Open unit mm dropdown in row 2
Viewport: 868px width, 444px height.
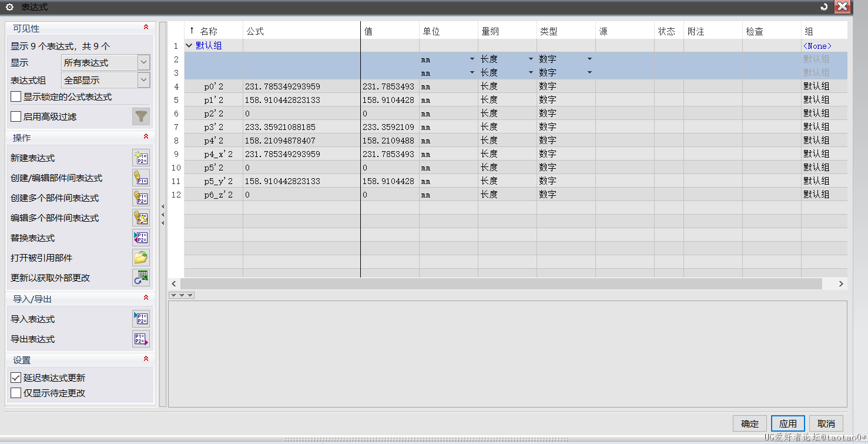click(472, 59)
